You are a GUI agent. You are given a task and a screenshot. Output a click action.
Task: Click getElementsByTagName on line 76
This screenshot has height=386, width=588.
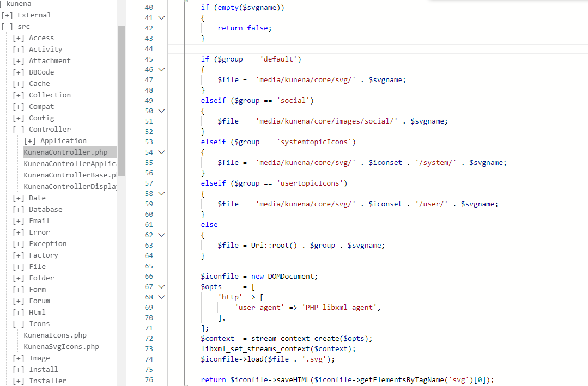[x=401, y=380]
